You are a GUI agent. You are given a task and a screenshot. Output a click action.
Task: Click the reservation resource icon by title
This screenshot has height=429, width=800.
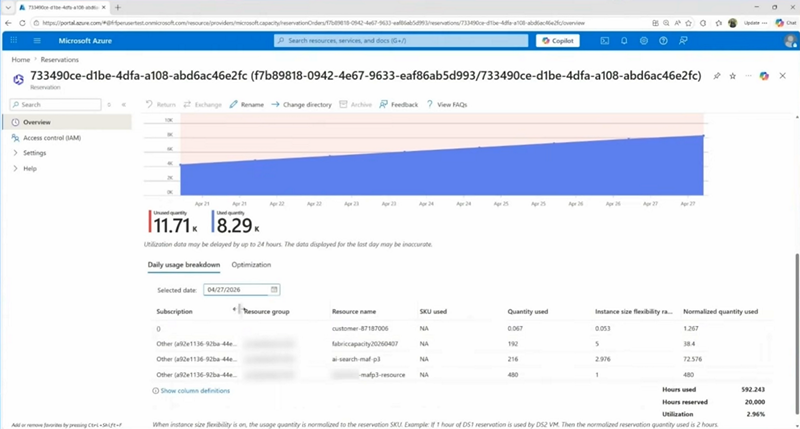[x=18, y=79]
